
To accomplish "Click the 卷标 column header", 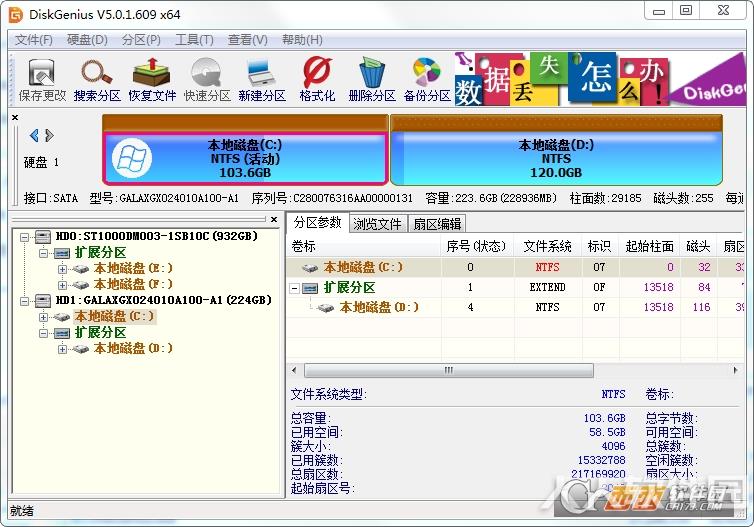I will 364,246.
